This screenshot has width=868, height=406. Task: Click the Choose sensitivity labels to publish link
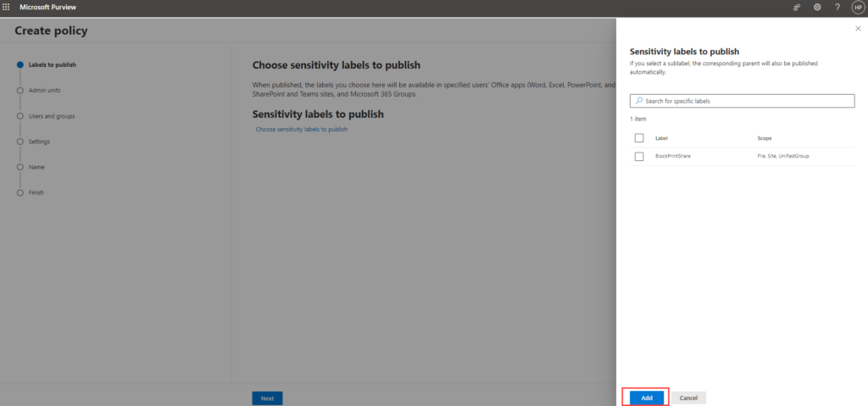coord(301,130)
